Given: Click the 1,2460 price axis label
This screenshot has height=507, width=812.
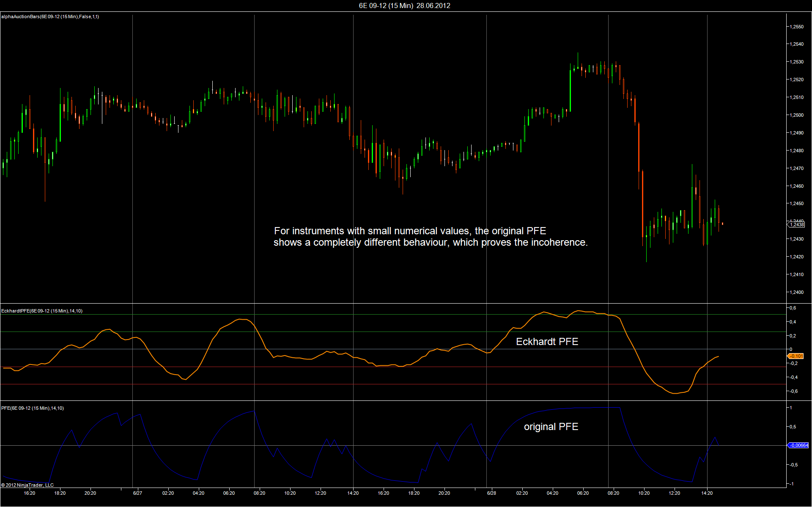Looking at the screenshot, I should click(x=796, y=186).
